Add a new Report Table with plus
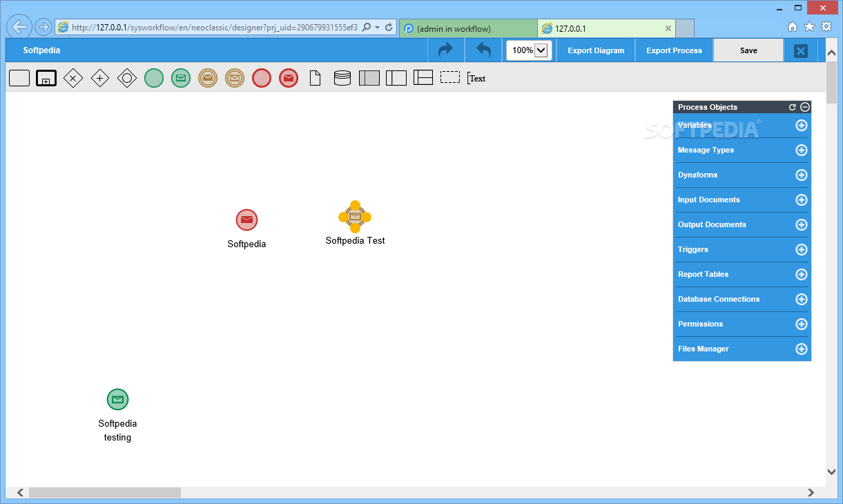Viewport: 843px width, 504px height. click(x=802, y=274)
